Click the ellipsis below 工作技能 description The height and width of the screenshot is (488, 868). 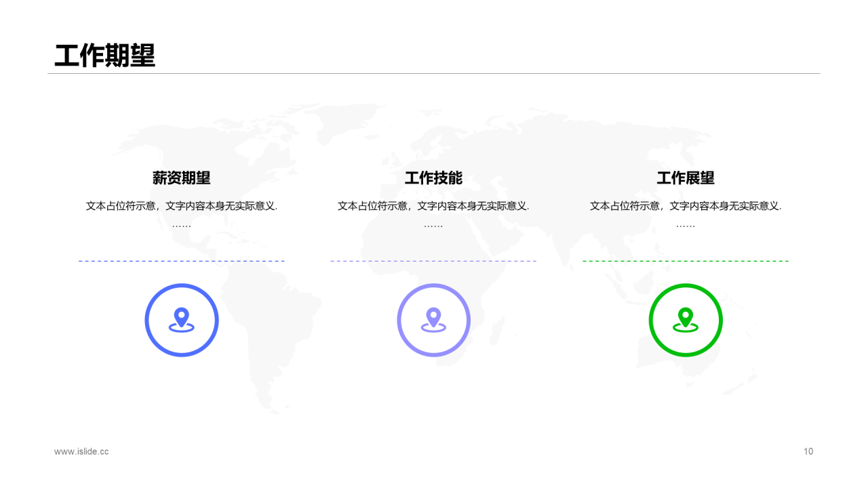click(433, 225)
